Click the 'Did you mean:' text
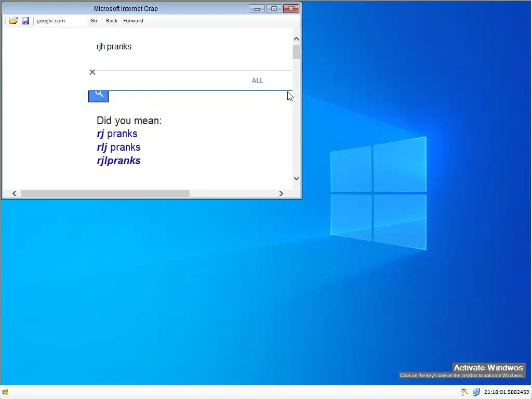This screenshot has width=532, height=399. 129,121
